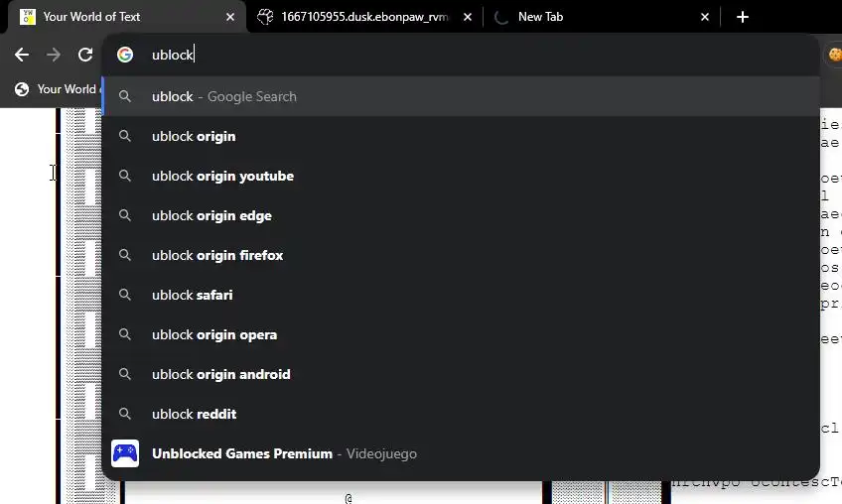Click the globe icon on bookmarks bar

22,89
